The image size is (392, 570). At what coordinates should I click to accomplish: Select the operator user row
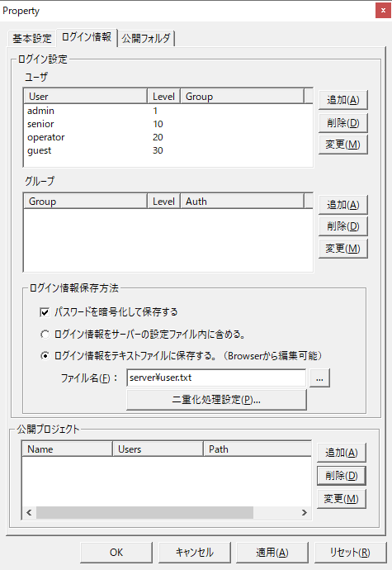click(168, 137)
